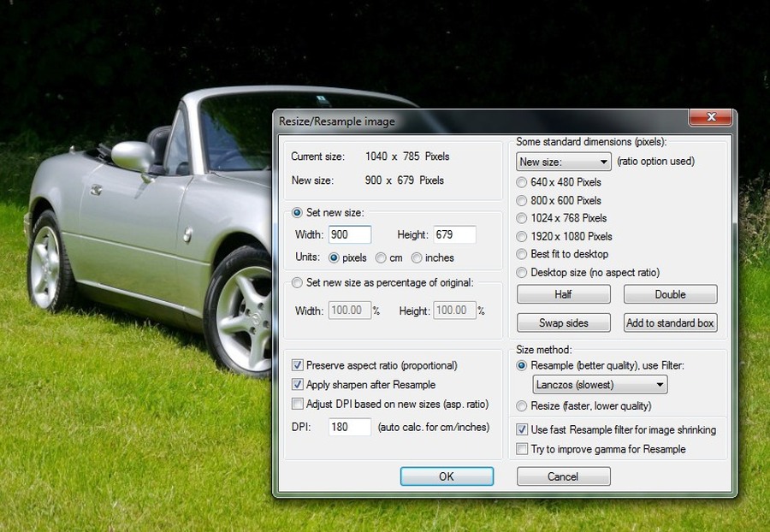
Task: Toggle Apply sharpen after Resample checkbox
Action: pos(297,384)
